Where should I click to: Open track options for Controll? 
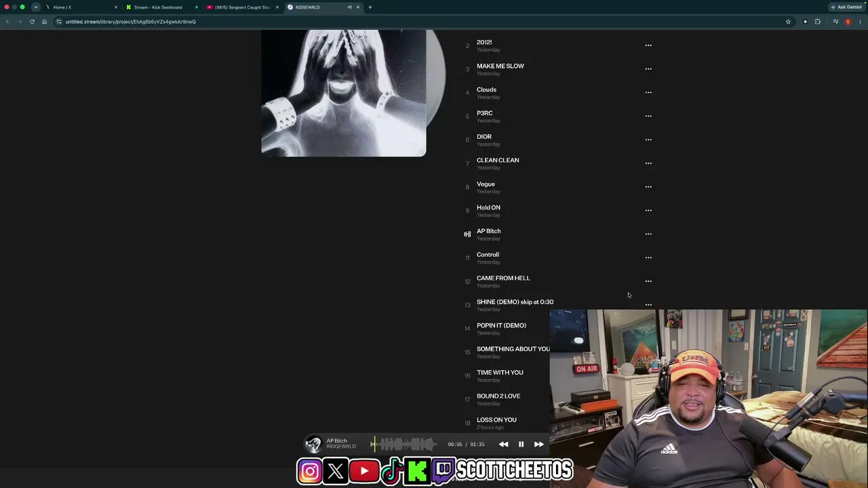(x=648, y=258)
